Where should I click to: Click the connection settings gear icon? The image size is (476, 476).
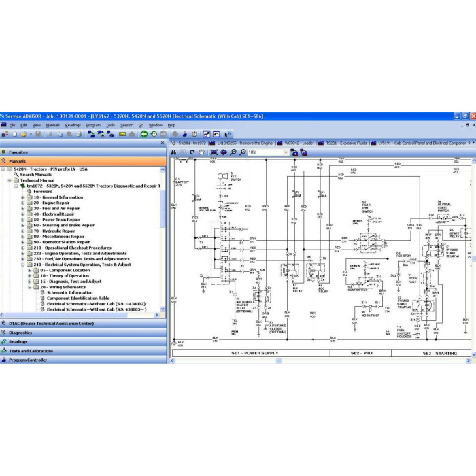click(110, 134)
